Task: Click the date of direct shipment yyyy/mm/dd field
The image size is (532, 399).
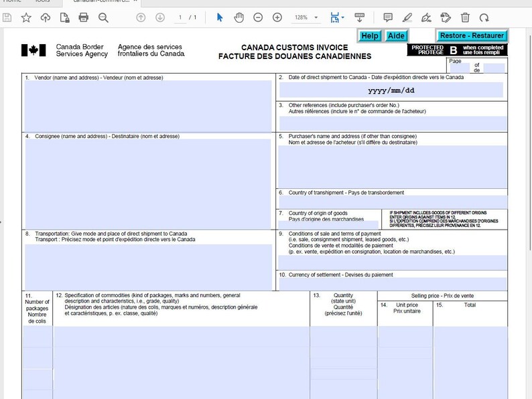Action: [391, 90]
